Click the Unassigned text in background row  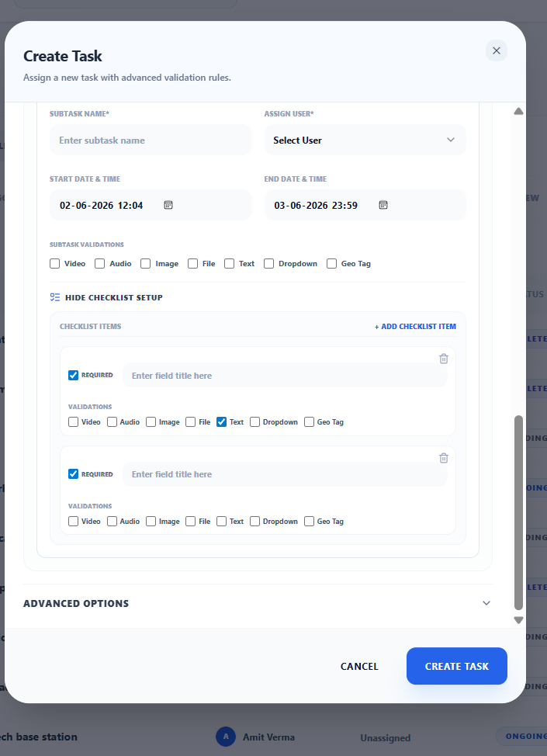tap(386, 737)
